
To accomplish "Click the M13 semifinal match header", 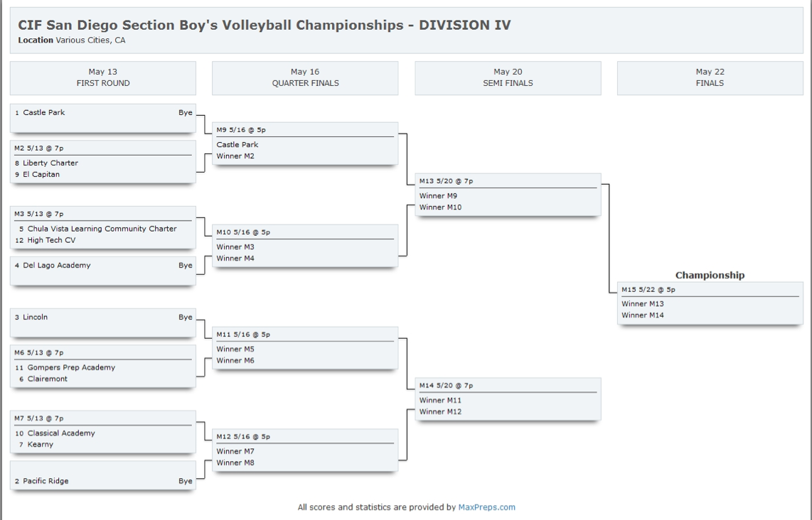I will pos(508,181).
